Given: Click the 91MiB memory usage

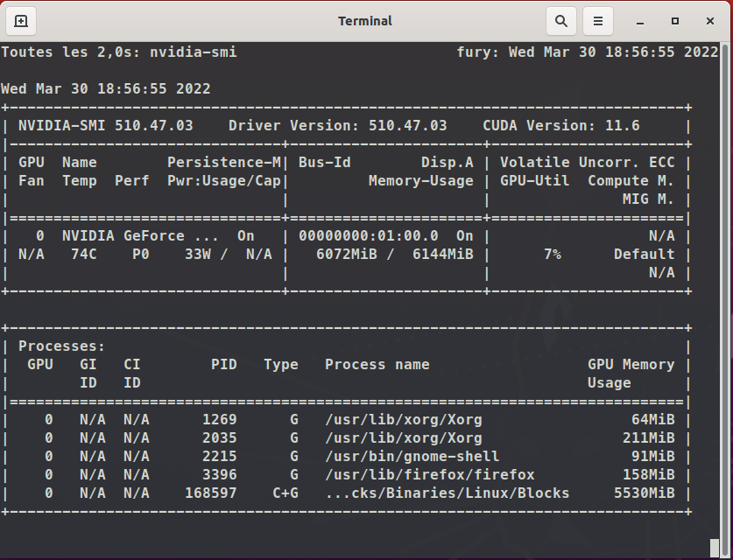Looking at the screenshot, I should click(x=653, y=457).
